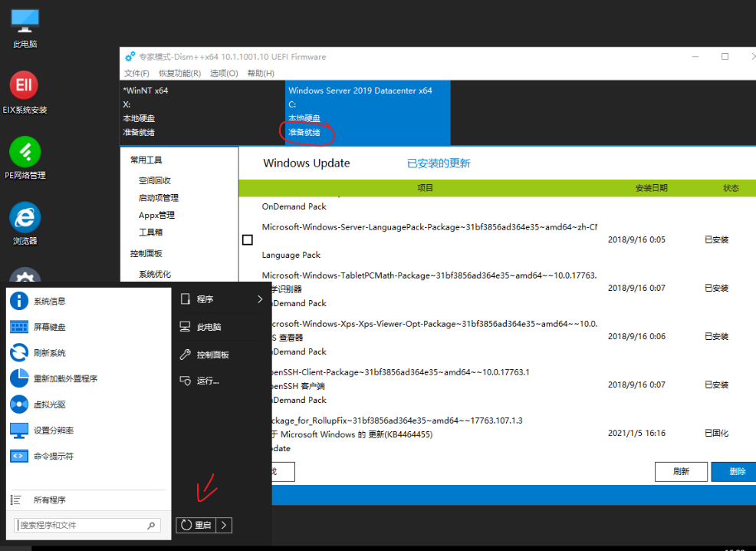Viewport: 756px width, 551px height.
Task: Open 空间回收 in the sidebar
Action: (155, 180)
